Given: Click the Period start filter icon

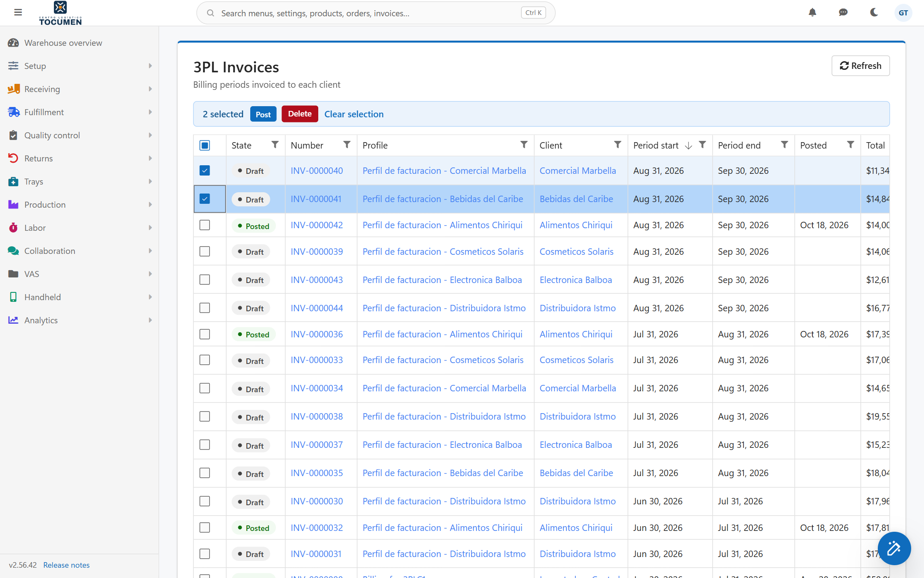Looking at the screenshot, I should coord(702,145).
